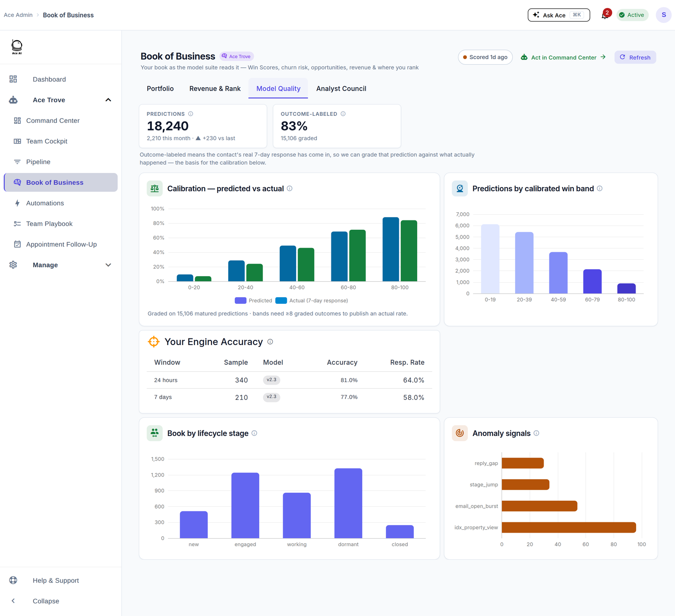
Task: Open Automations from the sidebar
Action: pos(60,203)
